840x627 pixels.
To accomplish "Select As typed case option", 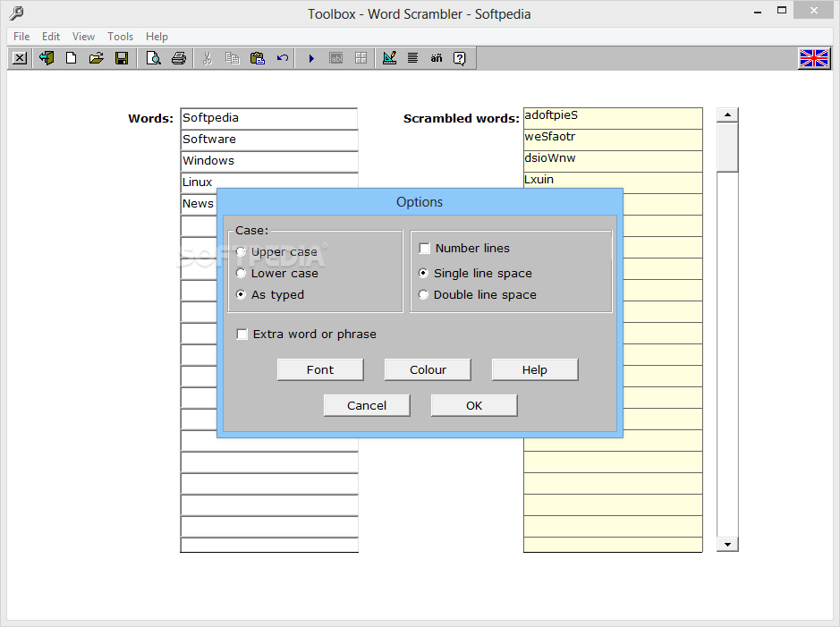I will coord(270,294).
